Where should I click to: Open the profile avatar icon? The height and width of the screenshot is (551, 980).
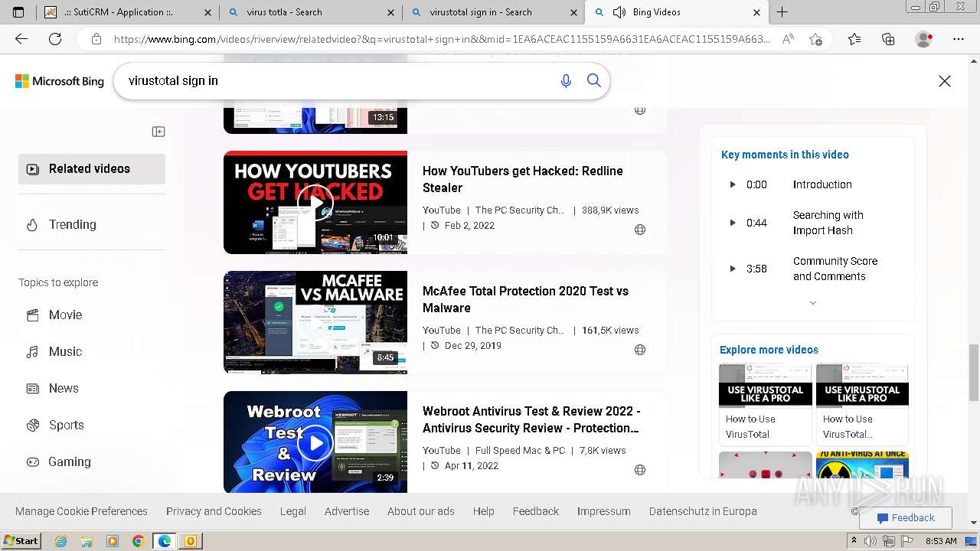[924, 39]
